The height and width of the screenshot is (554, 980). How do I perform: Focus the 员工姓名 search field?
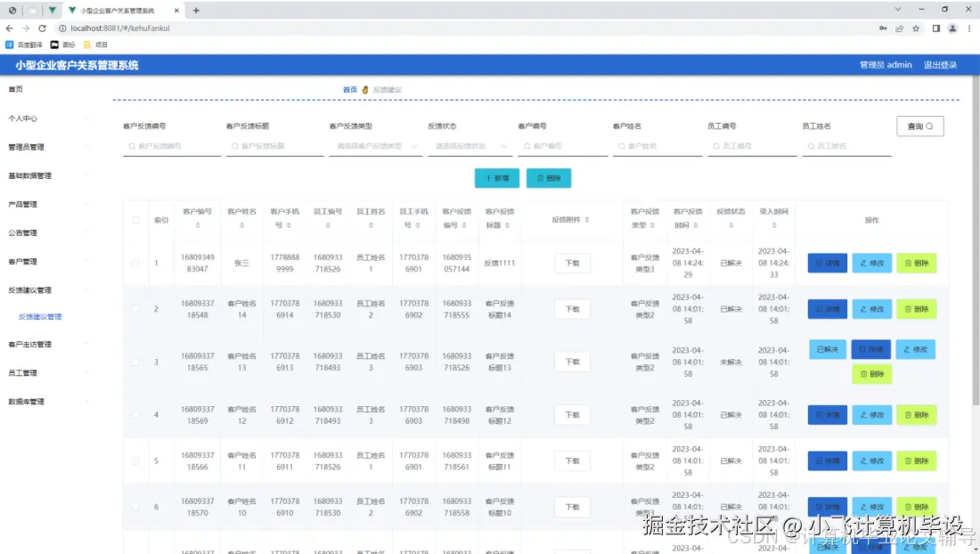click(847, 146)
